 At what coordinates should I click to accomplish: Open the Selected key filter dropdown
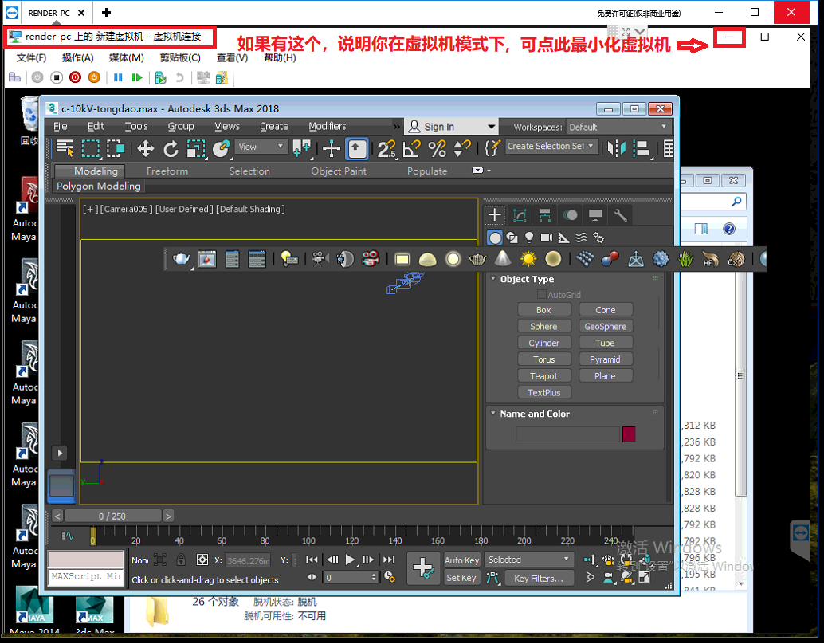[528, 560]
